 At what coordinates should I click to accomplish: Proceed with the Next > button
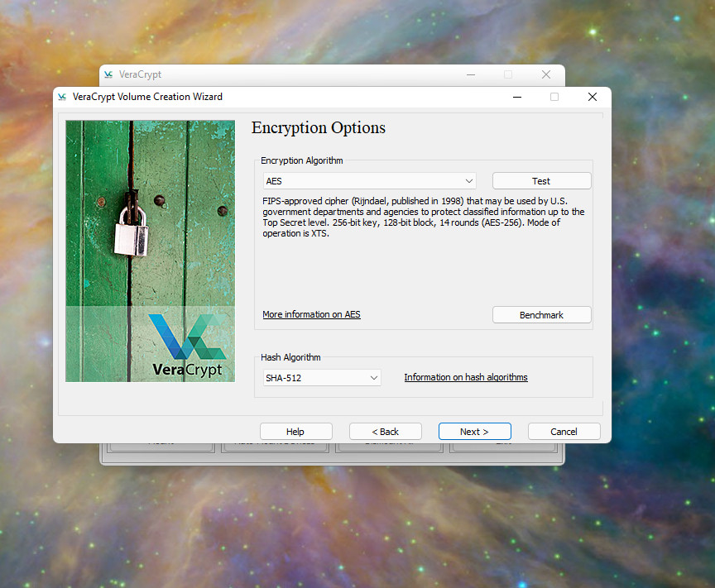475,432
